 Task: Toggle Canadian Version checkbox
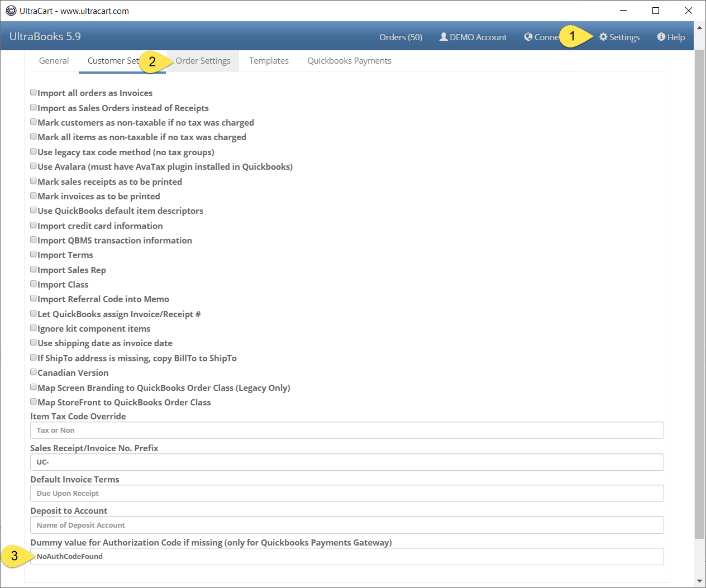click(x=34, y=372)
